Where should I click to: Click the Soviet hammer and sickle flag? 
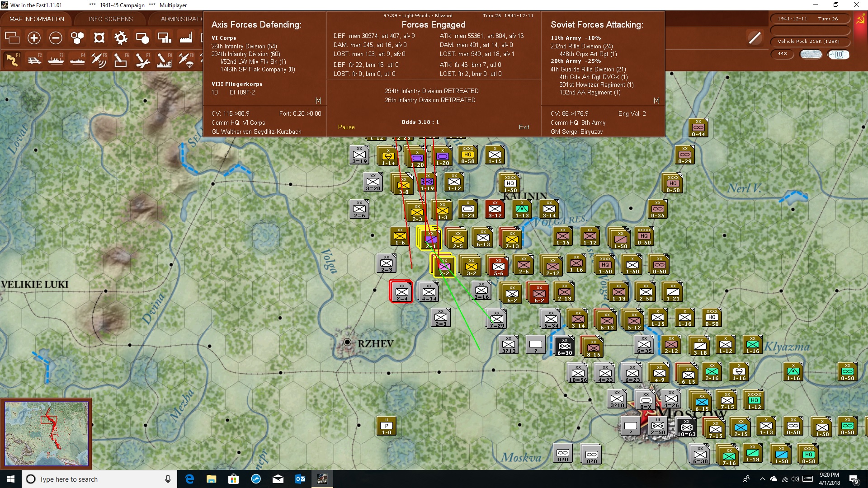coord(860,19)
